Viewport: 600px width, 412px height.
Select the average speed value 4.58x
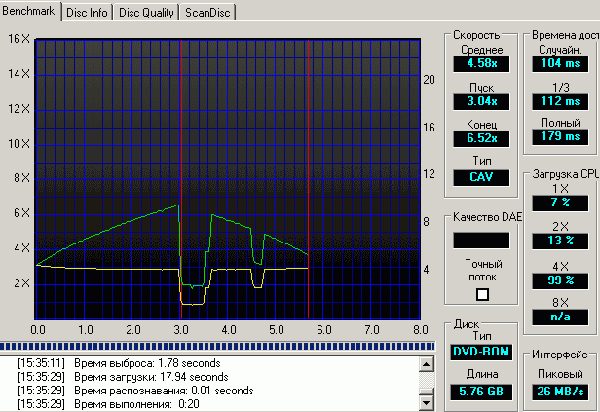(x=481, y=64)
